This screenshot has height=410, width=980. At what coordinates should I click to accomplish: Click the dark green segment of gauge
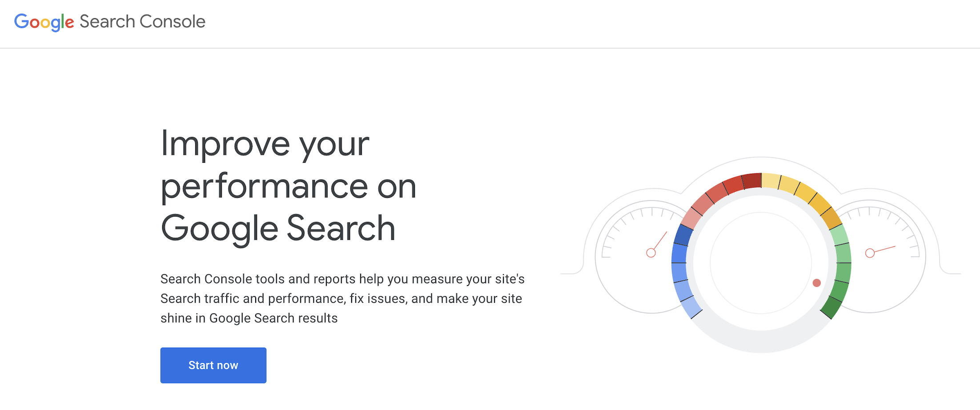pyautogui.click(x=831, y=308)
